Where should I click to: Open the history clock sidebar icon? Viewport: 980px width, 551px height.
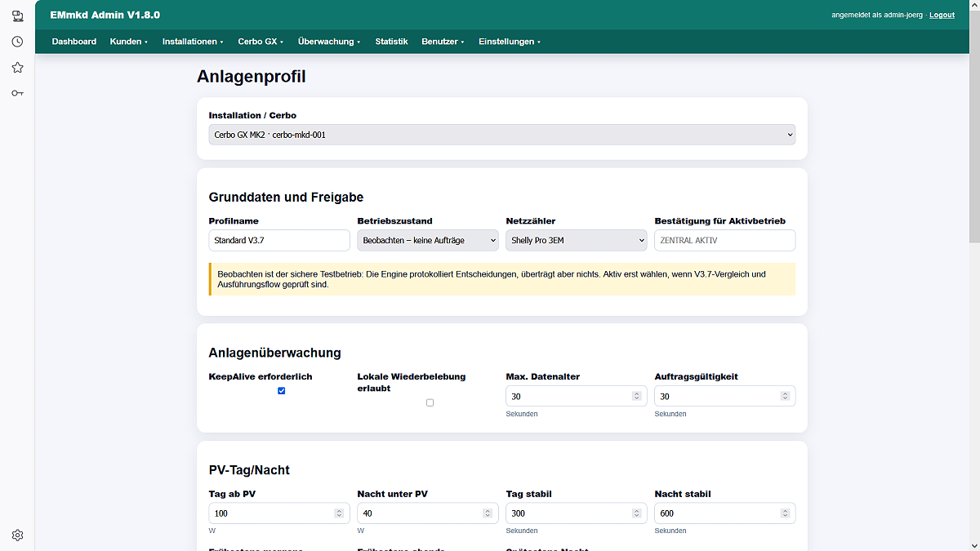[17, 42]
